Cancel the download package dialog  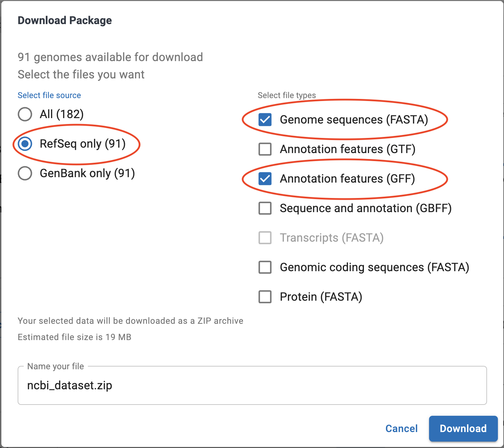401,429
